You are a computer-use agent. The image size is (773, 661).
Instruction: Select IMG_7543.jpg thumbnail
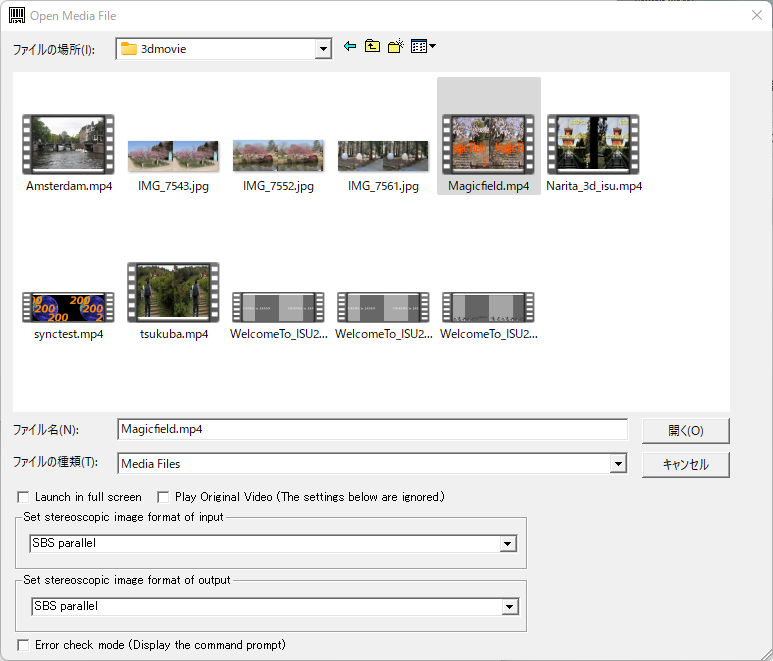(x=173, y=156)
